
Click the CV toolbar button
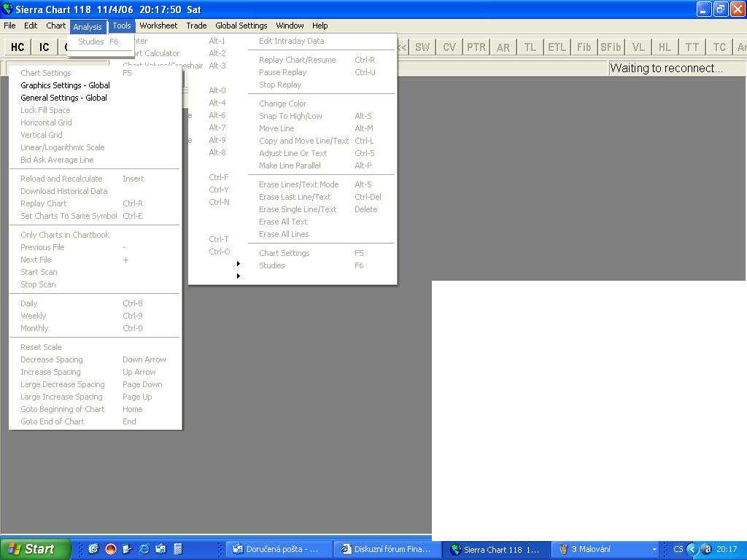(x=449, y=47)
